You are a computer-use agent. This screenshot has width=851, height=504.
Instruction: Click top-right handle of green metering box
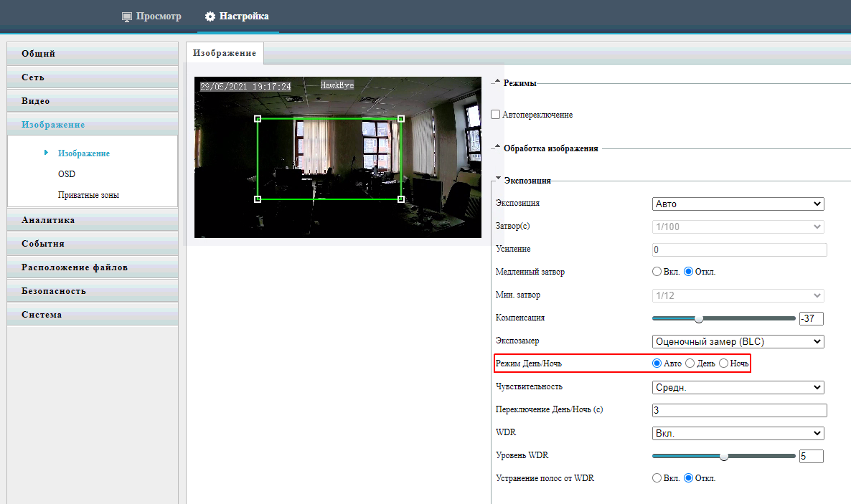click(401, 118)
